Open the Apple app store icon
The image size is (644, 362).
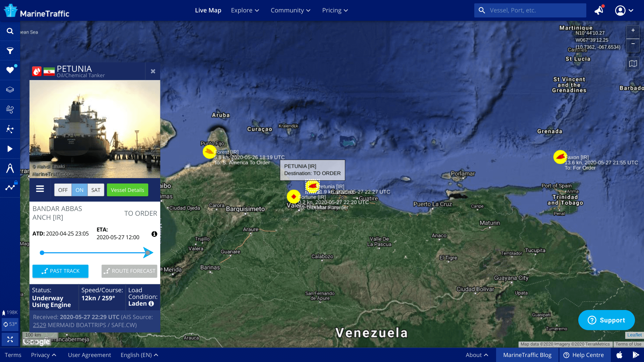coord(620,355)
